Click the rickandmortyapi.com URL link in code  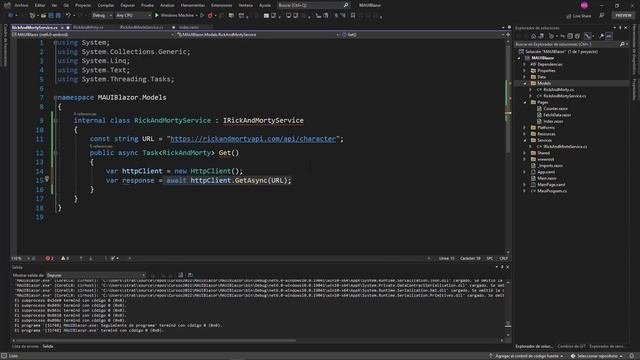click(253, 139)
